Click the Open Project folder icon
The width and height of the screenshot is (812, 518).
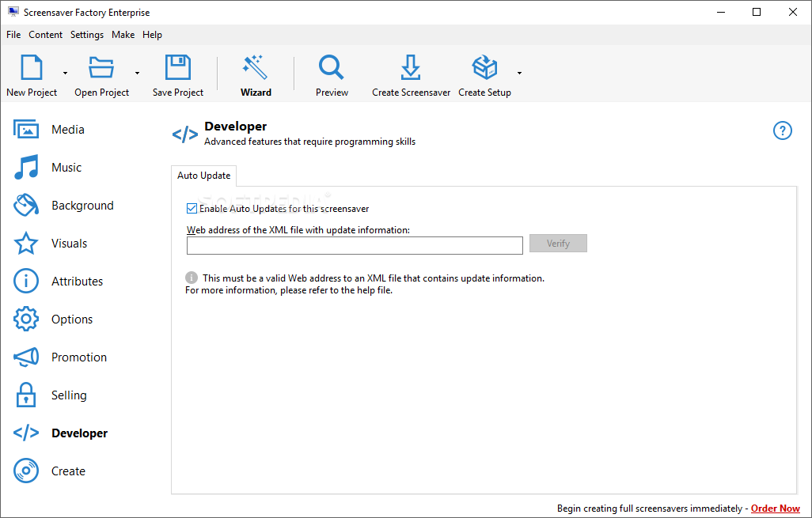(x=101, y=66)
